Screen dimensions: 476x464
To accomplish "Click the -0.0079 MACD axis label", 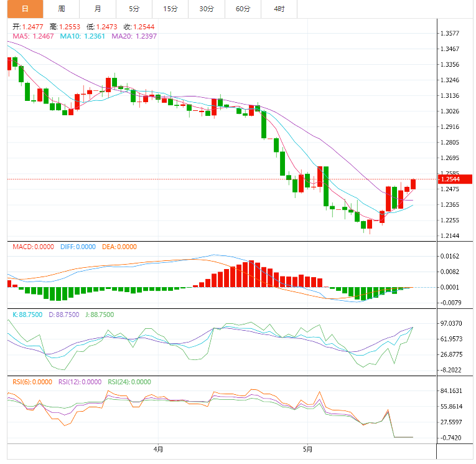I will pyautogui.click(x=450, y=303).
